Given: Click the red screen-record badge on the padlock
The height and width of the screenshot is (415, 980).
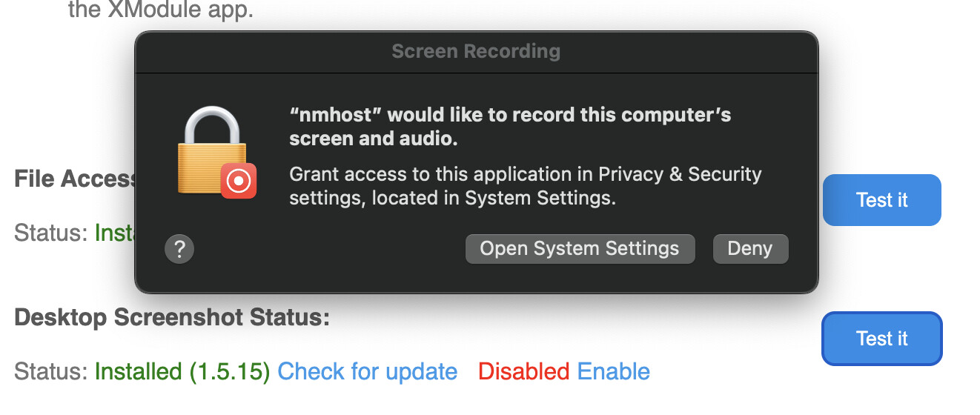Looking at the screenshot, I should click(x=239, y=181).
